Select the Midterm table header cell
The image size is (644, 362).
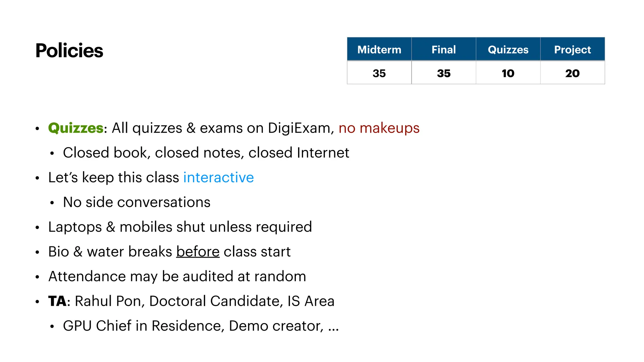[x=379, y=49]
